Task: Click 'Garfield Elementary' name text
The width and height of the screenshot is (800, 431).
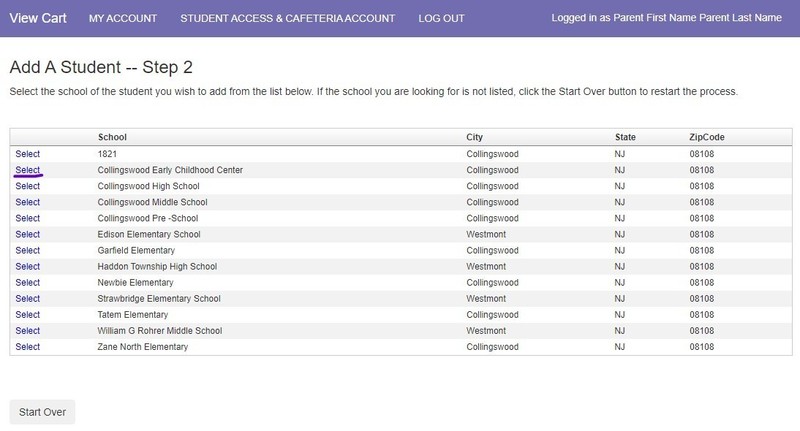Action: (136, 250)
